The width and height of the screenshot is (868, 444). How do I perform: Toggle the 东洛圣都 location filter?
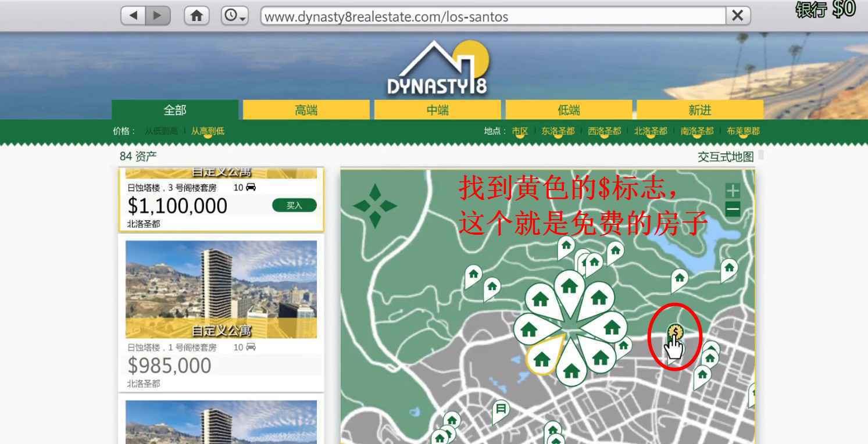(x=558, y=131)
